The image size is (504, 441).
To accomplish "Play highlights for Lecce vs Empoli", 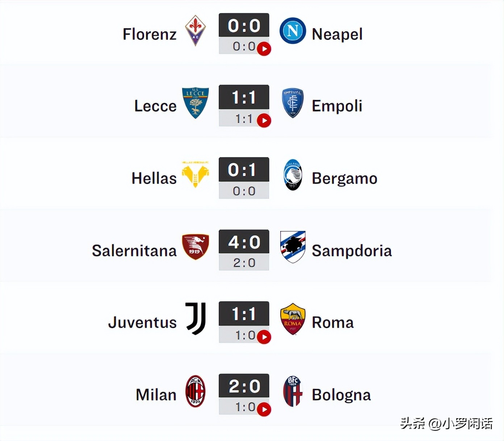I will tap(264, 121).
